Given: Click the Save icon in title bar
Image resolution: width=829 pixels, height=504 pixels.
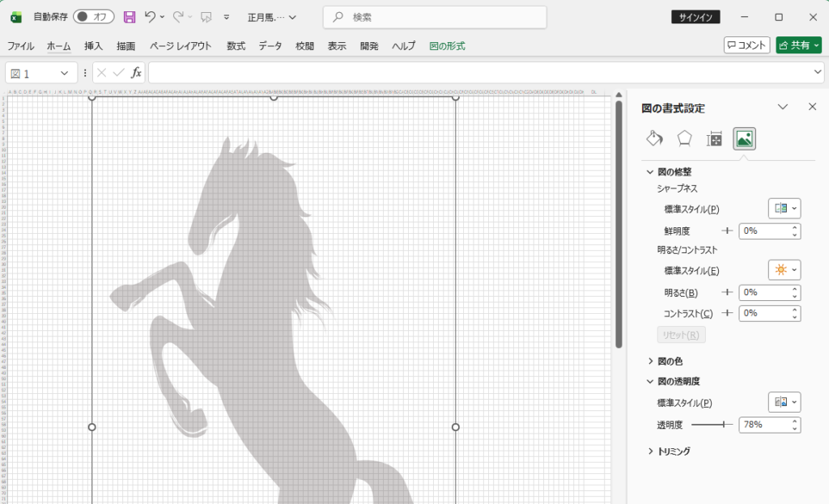Looking at the screenshot, I should click(129, 17).
